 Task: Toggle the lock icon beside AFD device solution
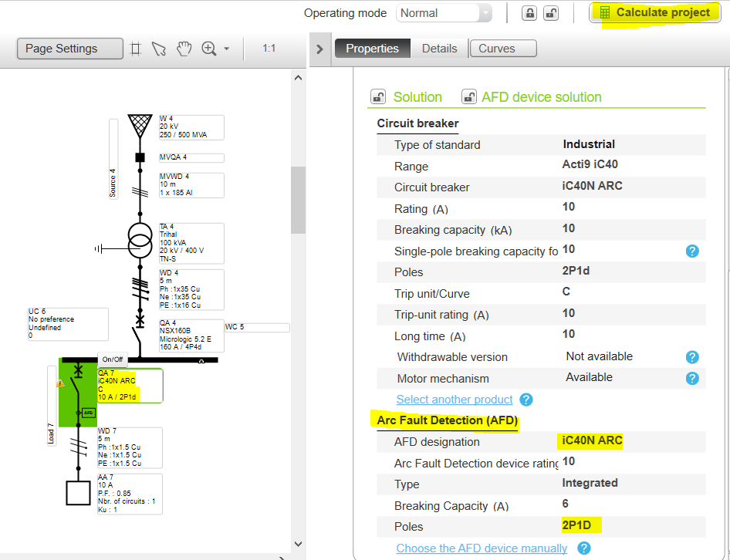pyautogui.click(x=469, y=97)
